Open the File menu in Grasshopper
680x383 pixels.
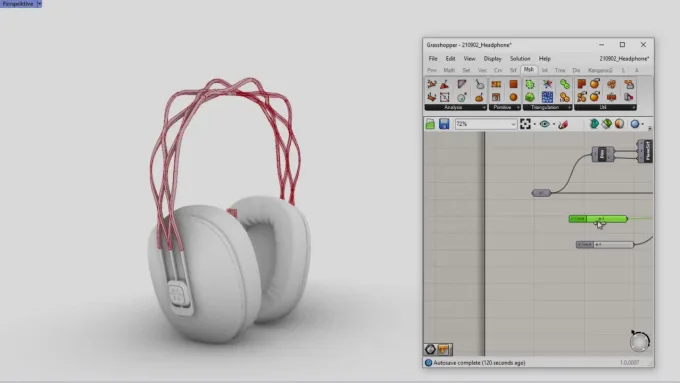[x=433, y=59]
